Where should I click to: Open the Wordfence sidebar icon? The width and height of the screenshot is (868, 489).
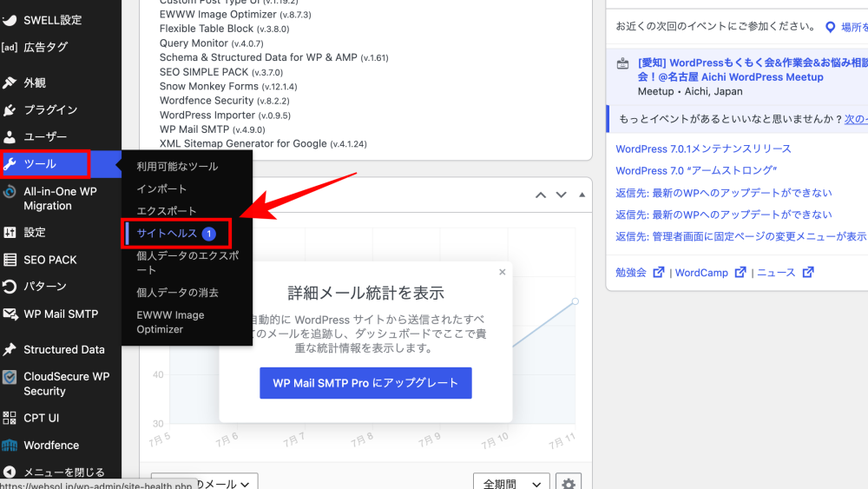(x=10, y=446)
